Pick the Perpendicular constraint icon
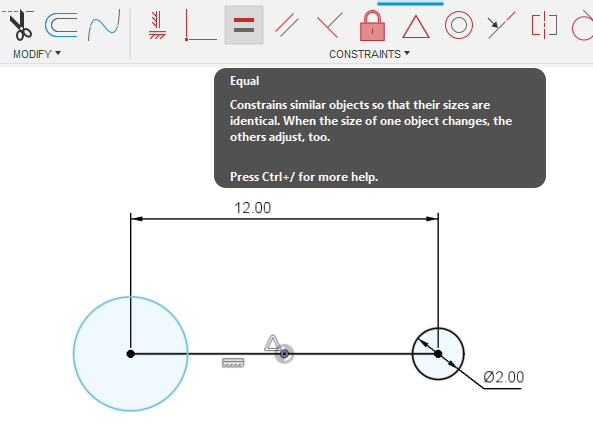593x440 pixels. click(x=329, y=25)
